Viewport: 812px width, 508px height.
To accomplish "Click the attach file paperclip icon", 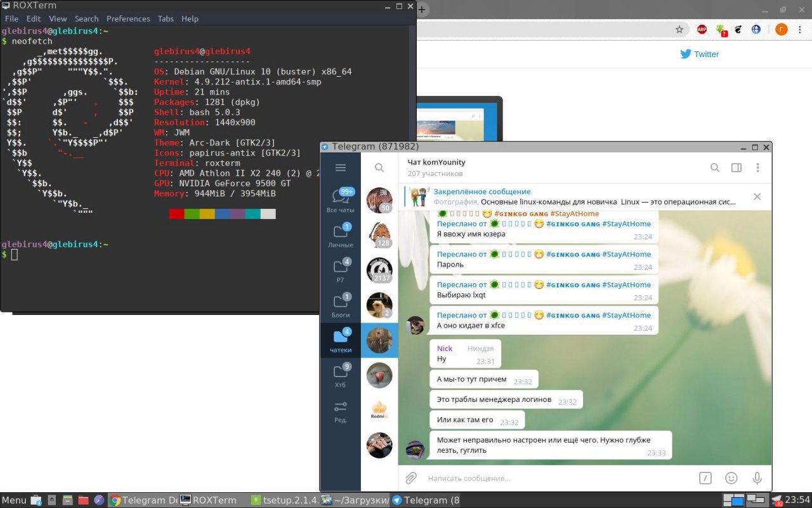I will (x=411, y=478).
